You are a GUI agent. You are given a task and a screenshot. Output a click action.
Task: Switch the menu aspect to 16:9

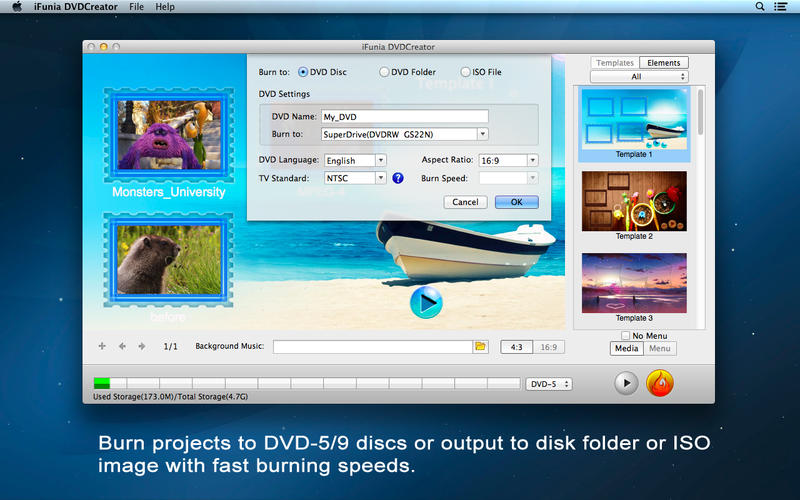548,347
